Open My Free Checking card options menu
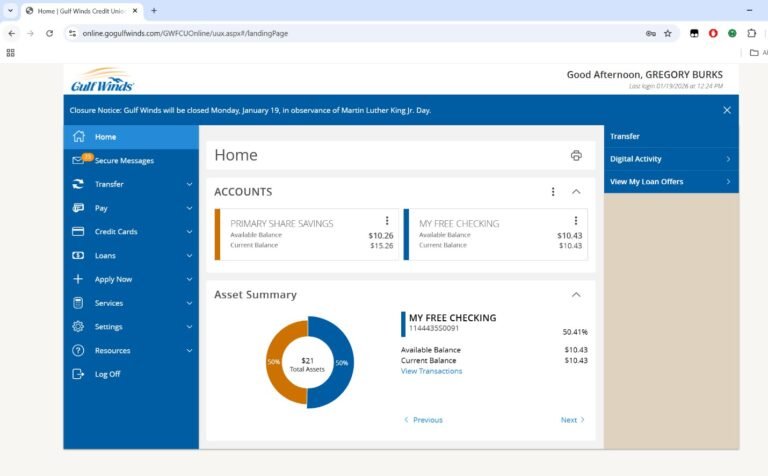The height and width of the screenshot is (476, 768). coord(576,221)
